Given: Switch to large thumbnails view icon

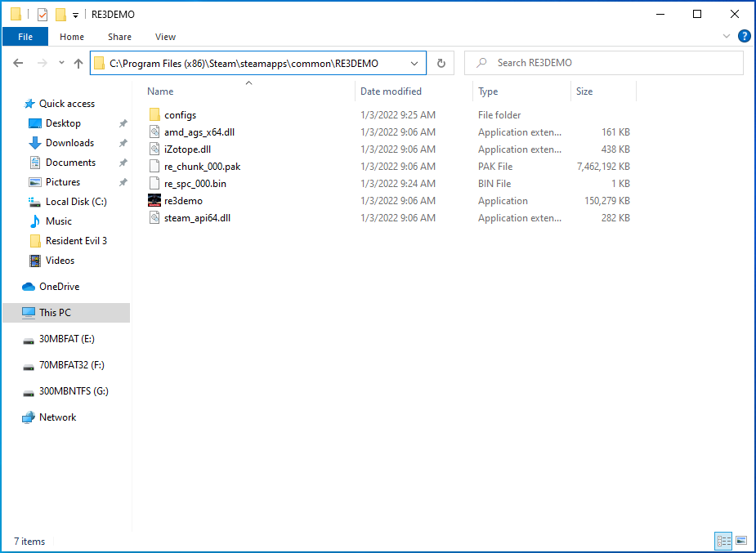Looking at the screenshot, I should [741, 541].
